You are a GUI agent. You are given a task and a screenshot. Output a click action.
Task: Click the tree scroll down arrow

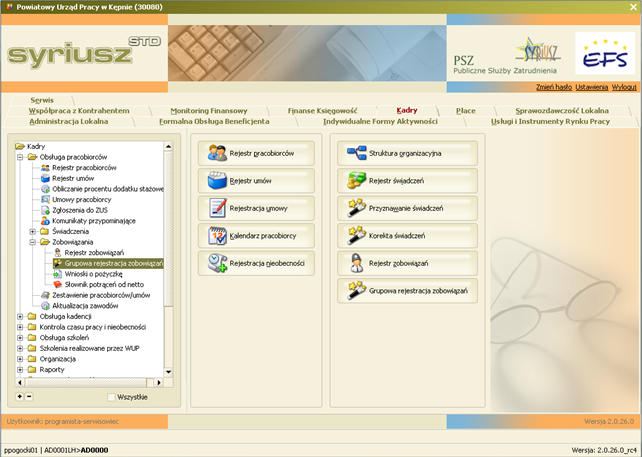pos(168,372)
